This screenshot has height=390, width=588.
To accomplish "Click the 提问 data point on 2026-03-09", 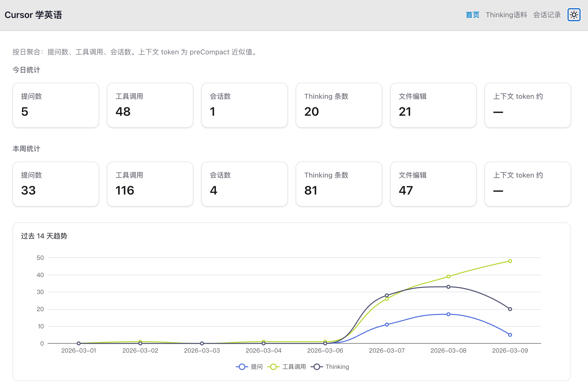I will pyautogui.click(x=510, y=335).
